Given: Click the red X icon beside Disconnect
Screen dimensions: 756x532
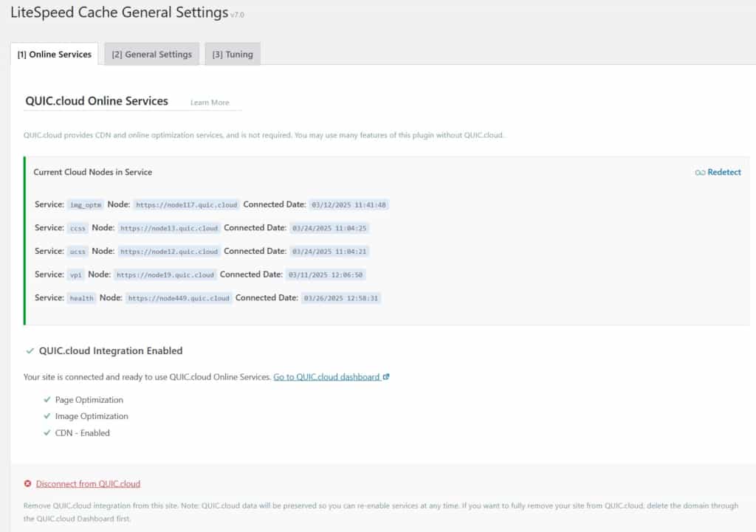Looking at the screenshot, I should pyautogui.click(x=27, y=483).
